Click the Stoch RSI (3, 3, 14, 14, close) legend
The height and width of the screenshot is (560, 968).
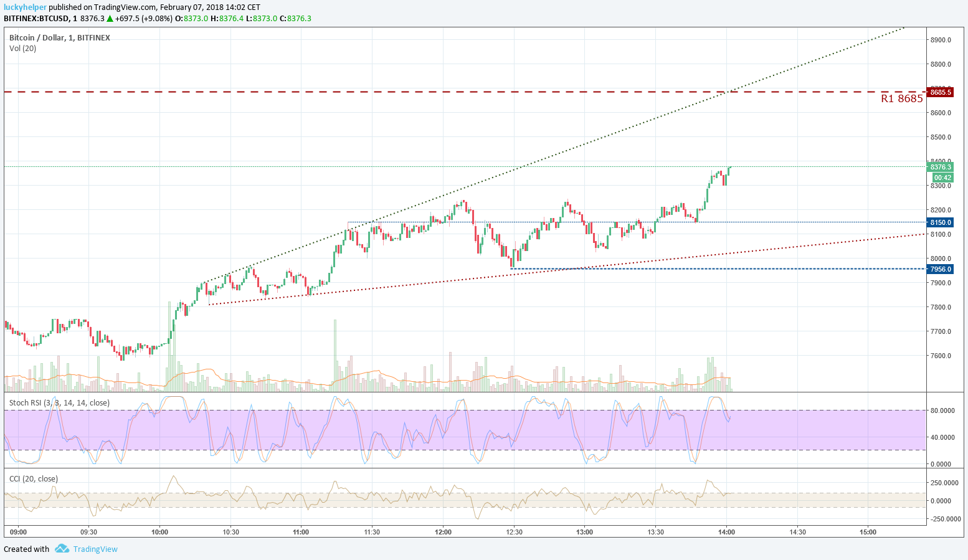pos(60,403)
